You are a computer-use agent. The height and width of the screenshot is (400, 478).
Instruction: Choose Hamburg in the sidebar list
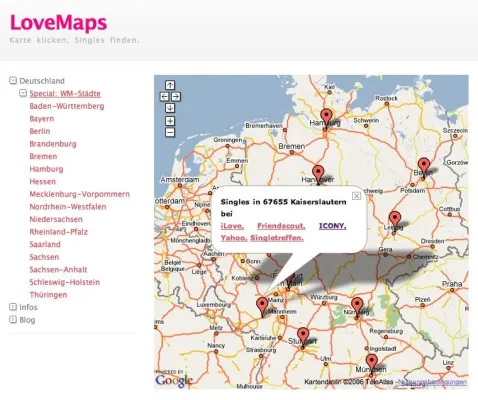pos(46,169)
